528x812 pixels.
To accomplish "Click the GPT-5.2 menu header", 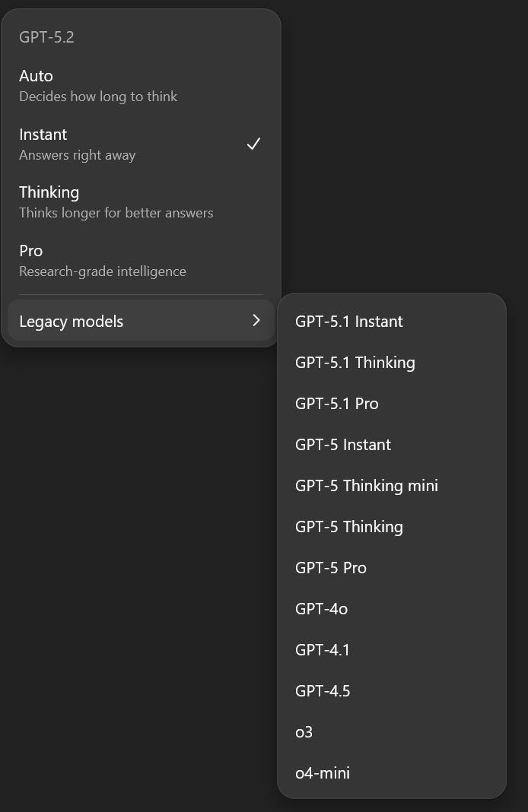I will point(46,37).
